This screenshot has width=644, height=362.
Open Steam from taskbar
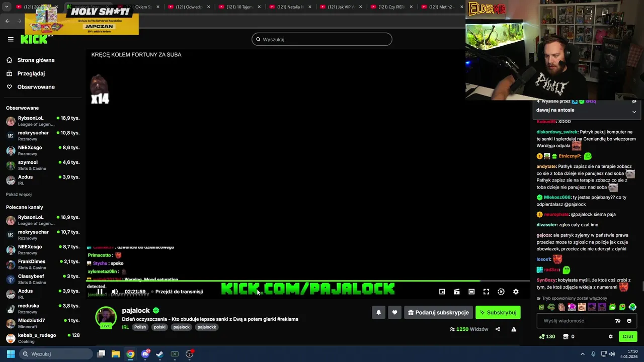click(x=159, y=354)
